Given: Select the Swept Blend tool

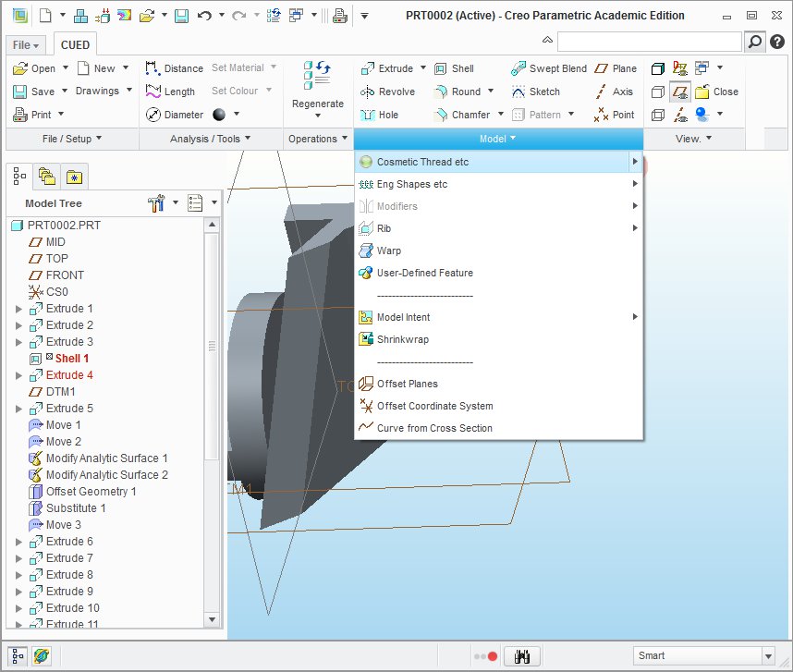Looking at the screenshot, I should pos(549,68).
